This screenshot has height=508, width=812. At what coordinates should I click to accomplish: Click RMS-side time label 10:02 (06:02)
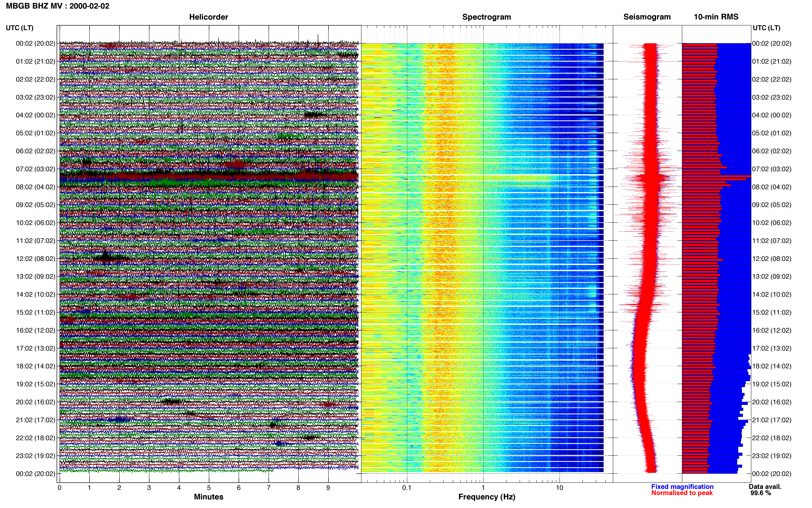click(x=772, y=223)
